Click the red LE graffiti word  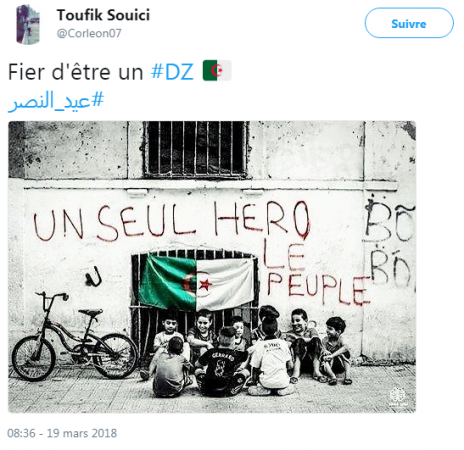[284, 255]
